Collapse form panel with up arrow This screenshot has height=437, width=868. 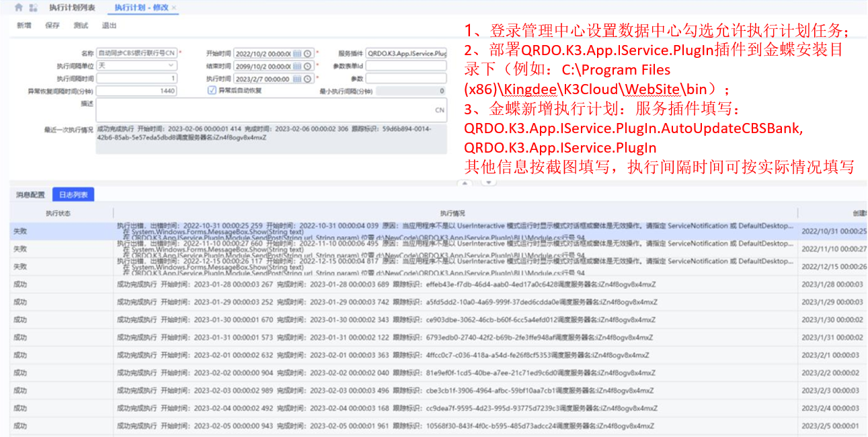coord(464,182)
